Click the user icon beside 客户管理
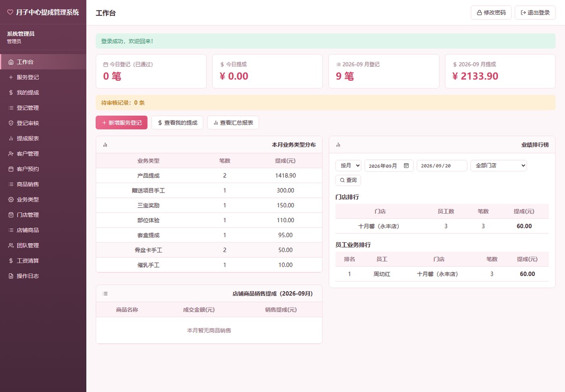Image resolution: width=565 pixels, height=392 pixels. point(11,154)
